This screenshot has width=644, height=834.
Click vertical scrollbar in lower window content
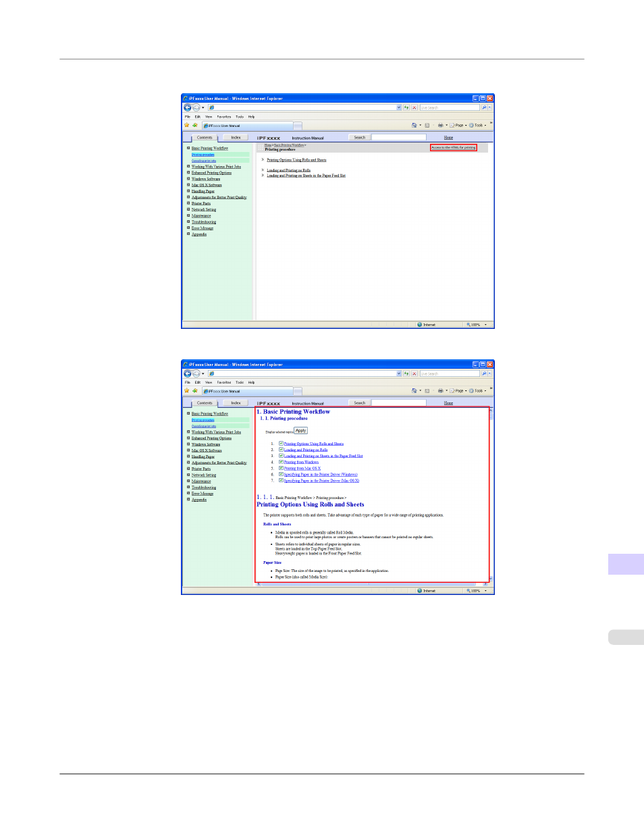pos(491,494)
